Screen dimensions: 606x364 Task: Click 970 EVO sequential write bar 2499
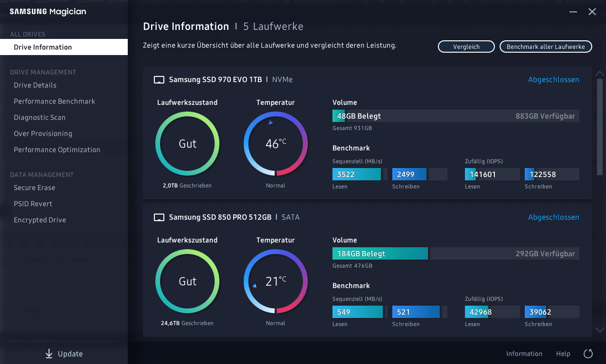coord(420,174)
